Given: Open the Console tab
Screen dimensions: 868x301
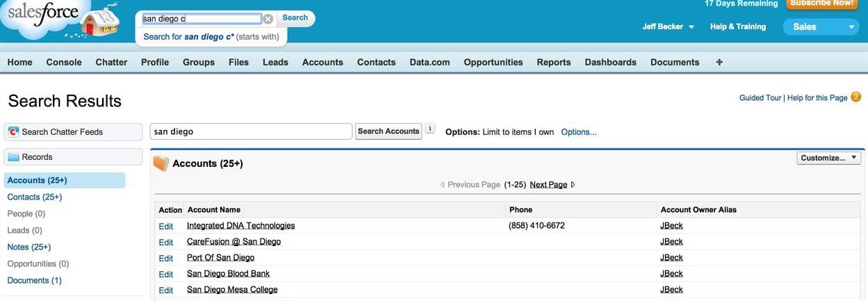Looking at the screenshot, I should [x=64, y=62].
